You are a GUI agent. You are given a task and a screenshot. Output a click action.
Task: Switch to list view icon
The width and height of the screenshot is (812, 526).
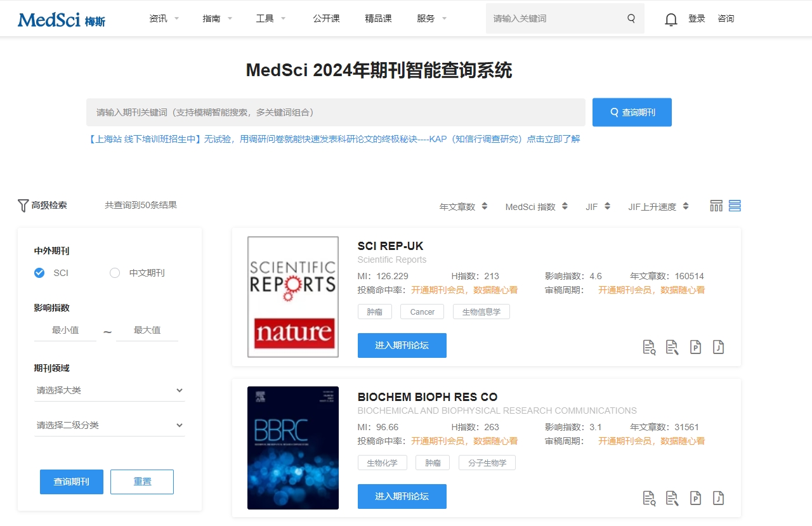tap(735, 206)
